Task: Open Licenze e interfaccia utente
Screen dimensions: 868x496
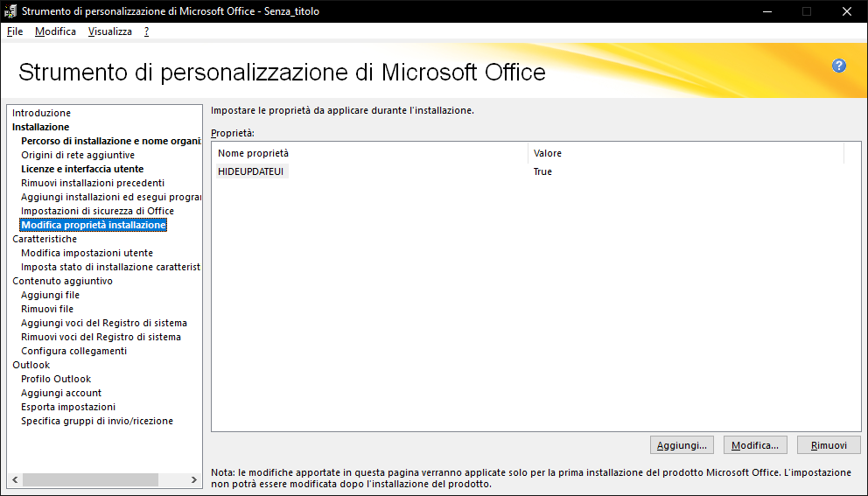Action: pyautogui.click(x=82, y=169)
